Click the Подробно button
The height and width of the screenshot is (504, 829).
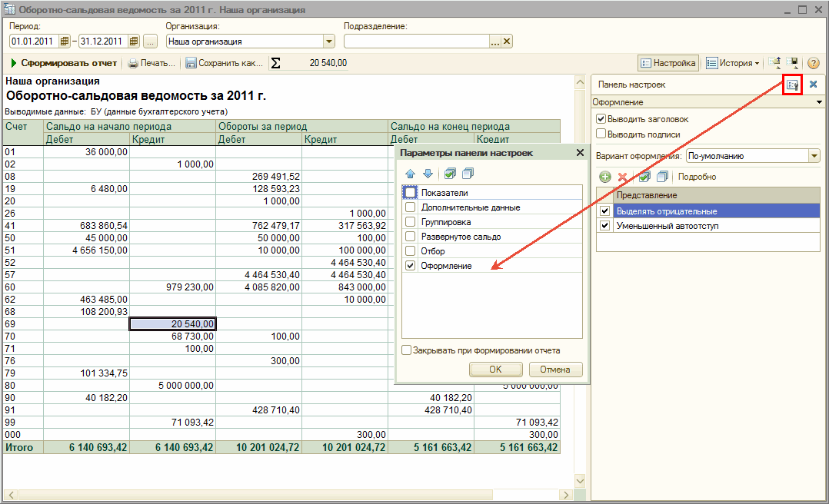[x=697, y=177]
